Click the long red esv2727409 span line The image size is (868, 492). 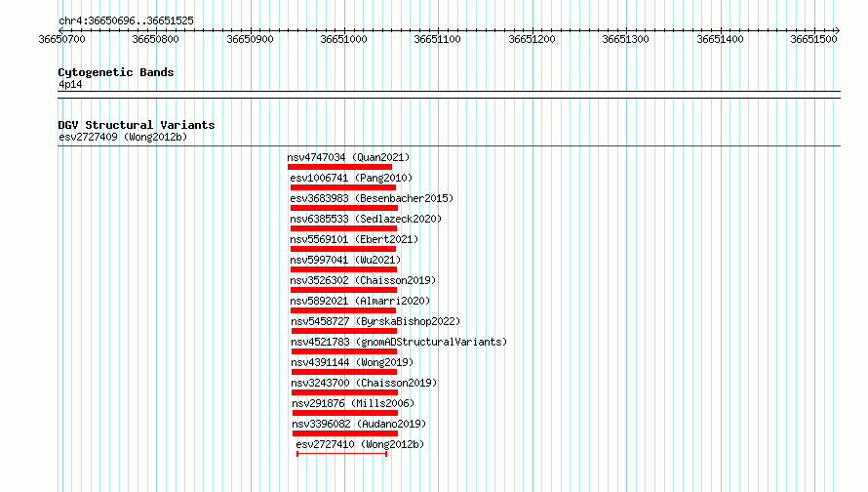(449, 146)
